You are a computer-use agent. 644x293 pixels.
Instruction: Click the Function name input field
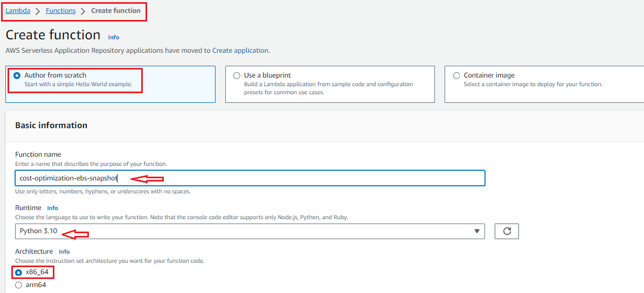[250, 178]
